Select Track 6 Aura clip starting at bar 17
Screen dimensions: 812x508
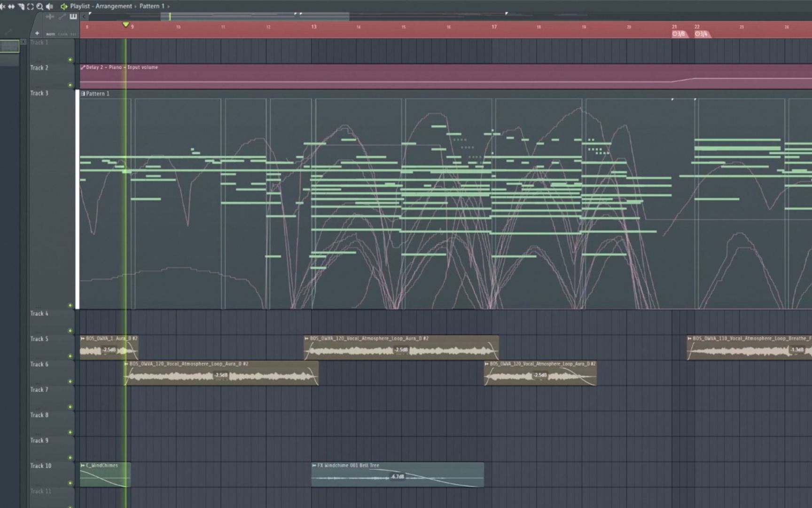[540, 373]
